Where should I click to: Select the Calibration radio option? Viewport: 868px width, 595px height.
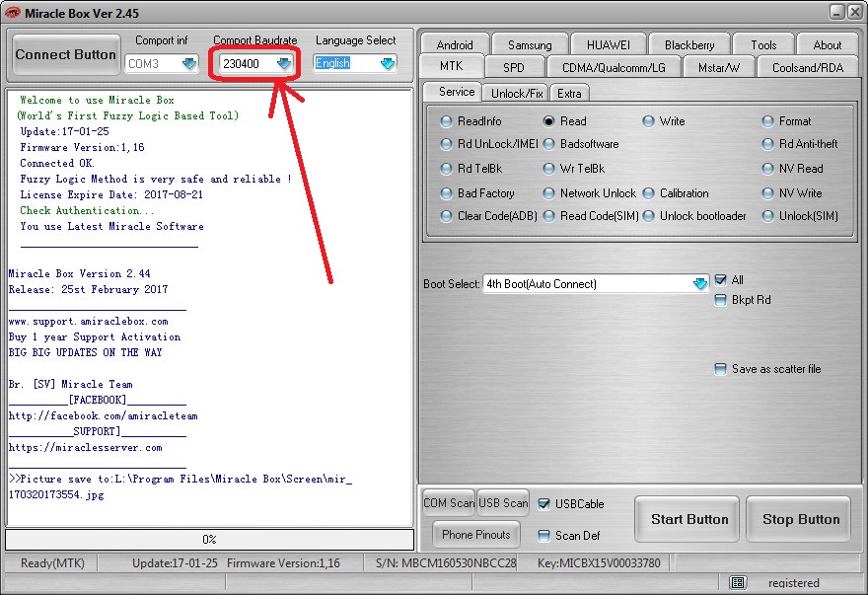point(676,193)
